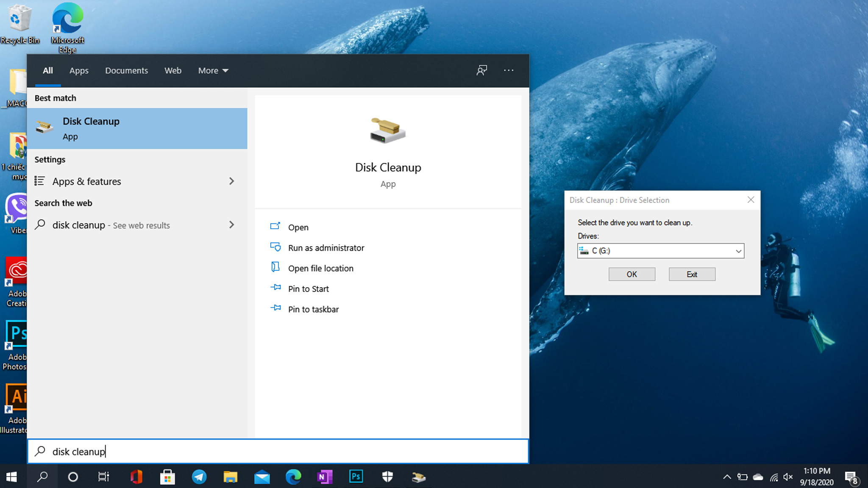This screenshot has height=488, width=868.
Task: Select Run as administrator option
Action: click(x=326, y=248)
